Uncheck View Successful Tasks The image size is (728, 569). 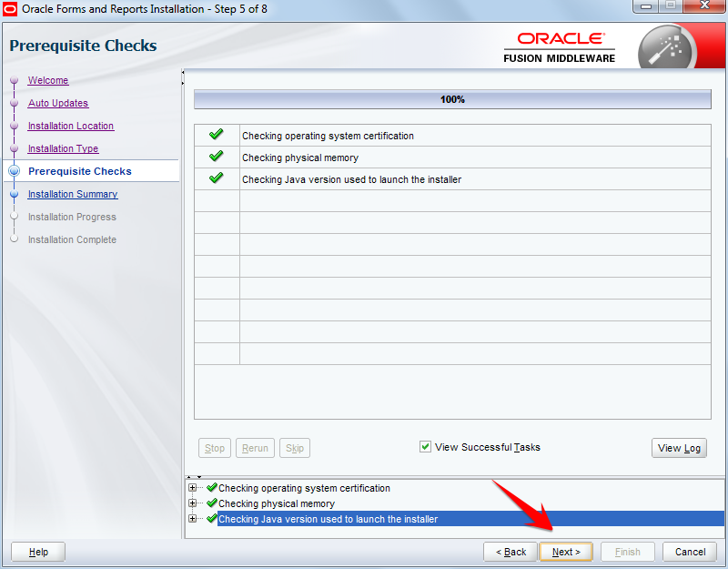[425, 446]
